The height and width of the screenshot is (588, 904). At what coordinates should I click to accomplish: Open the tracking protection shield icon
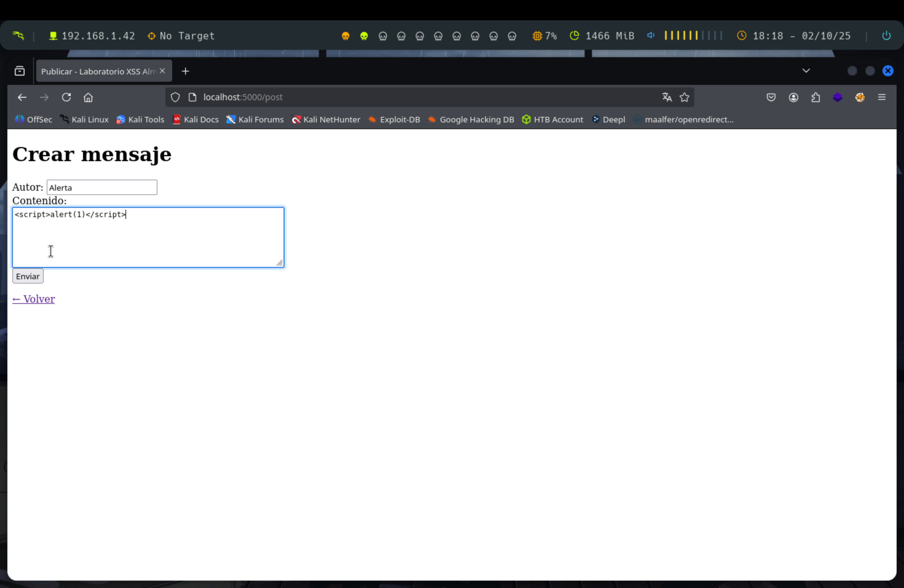(x=175, y=97)
